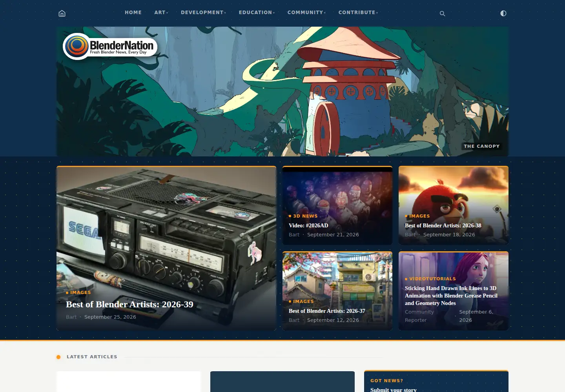Expand the DEVELOPMENT dropdown menu

(x=203, y=13)
